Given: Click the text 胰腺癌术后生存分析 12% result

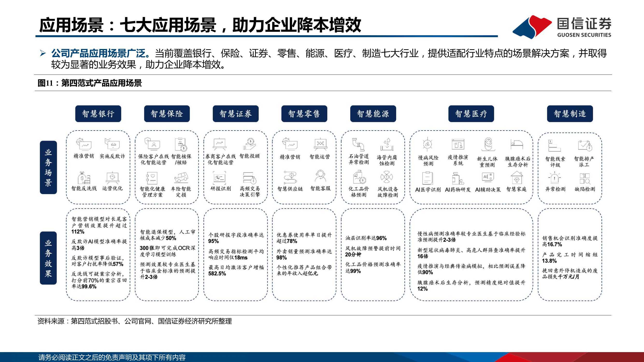Looking at the screenshot, I should (x=472, y=285).
